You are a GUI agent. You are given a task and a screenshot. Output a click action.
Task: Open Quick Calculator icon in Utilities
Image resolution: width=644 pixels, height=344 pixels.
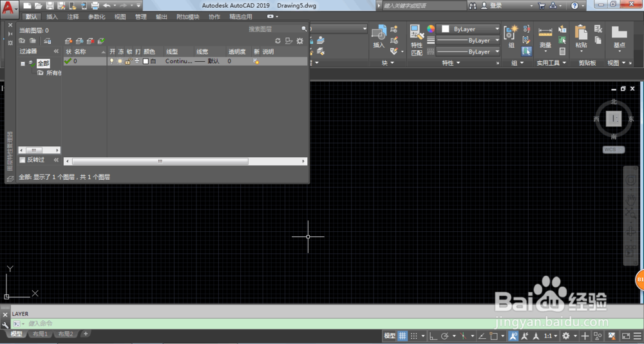click(562, 52)
